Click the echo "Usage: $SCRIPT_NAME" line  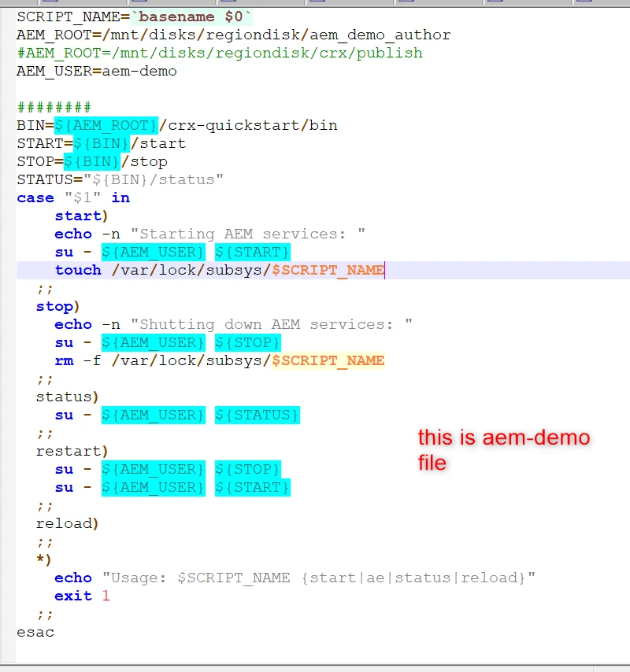295,578
